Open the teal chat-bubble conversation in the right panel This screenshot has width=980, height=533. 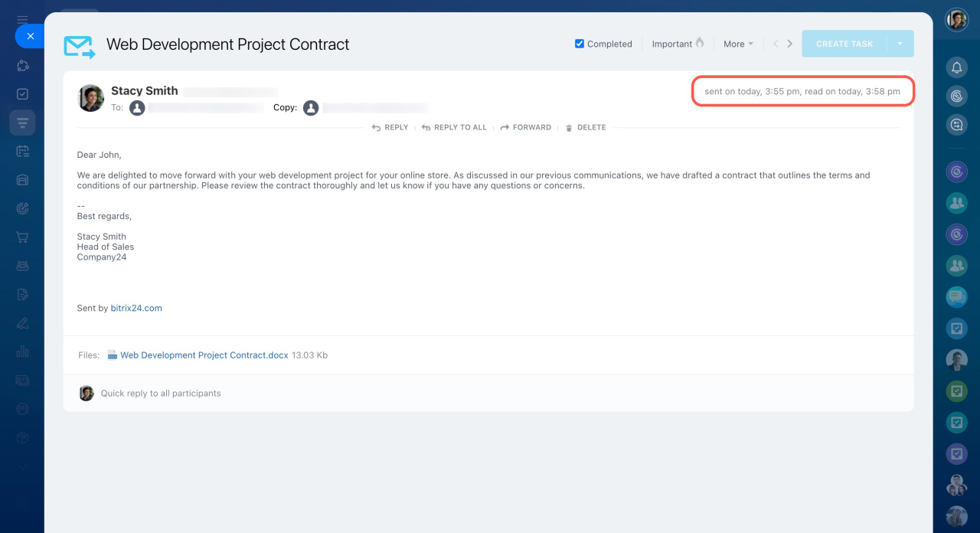pyautogui.click(x=956, y=296)
